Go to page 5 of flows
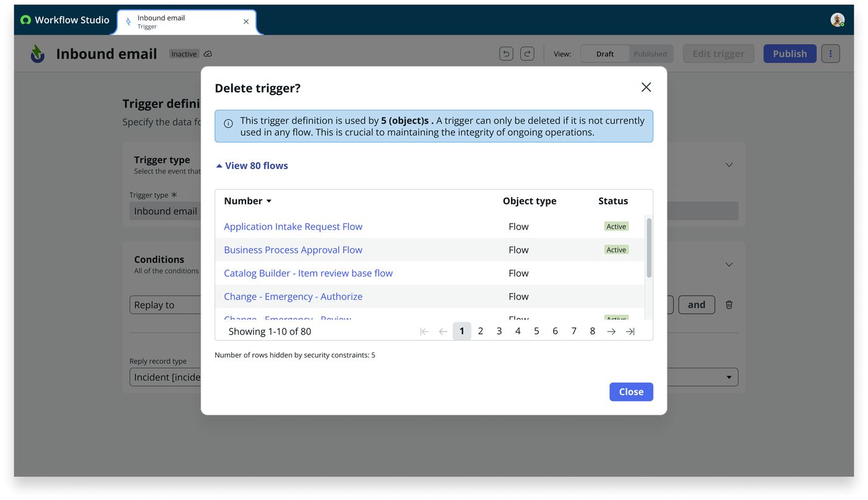Screen dimensions: 868x500 pyautogui.click(x=536, y=331)
